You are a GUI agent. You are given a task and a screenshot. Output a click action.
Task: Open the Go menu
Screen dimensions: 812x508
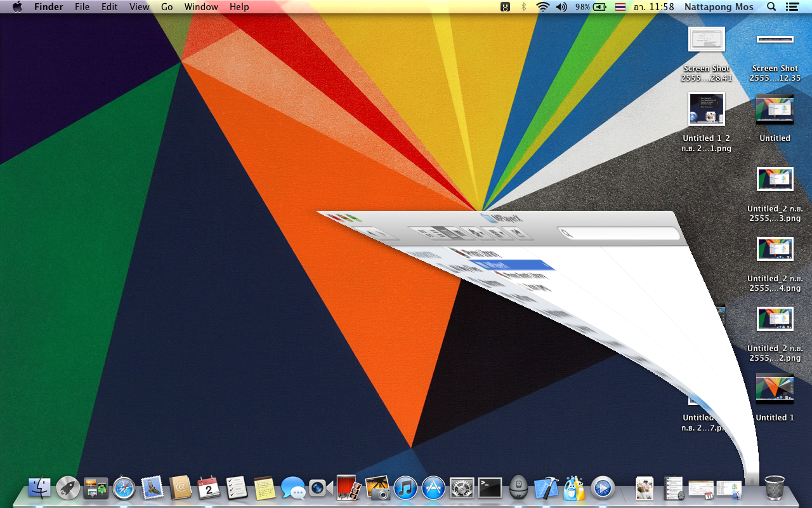[167, 7]
